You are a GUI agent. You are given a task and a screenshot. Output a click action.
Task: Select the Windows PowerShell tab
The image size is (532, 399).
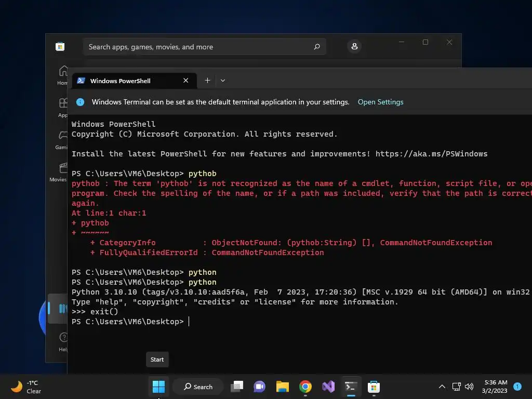tap(135, 81)
